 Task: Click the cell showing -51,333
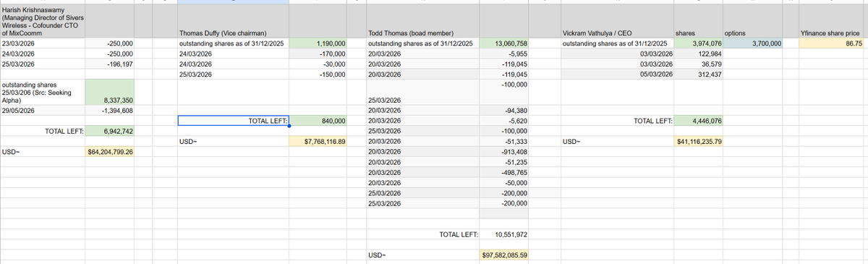point(505,141)
